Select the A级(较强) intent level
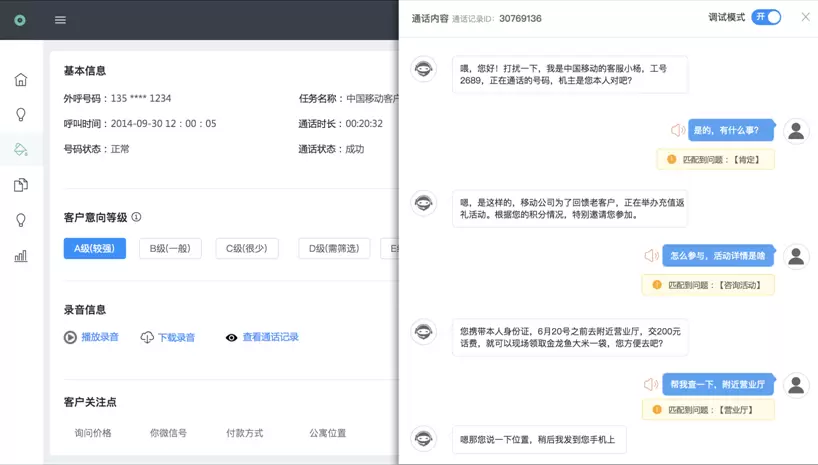818x465 pixels. click(x=94, y=249)
